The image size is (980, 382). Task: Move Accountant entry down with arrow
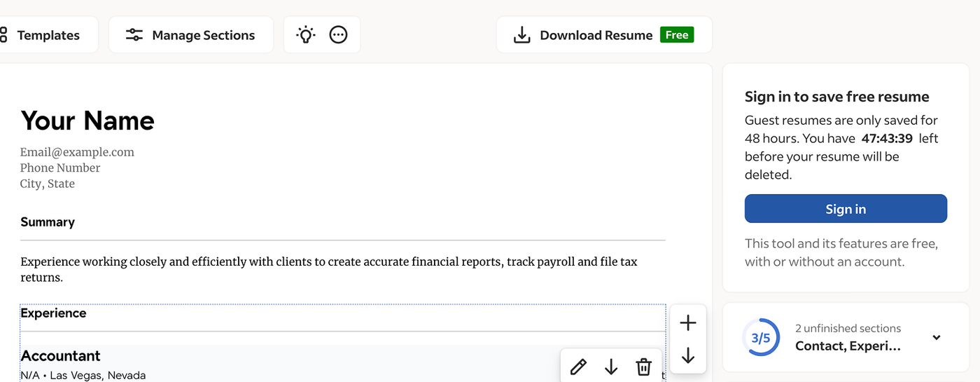611,367
